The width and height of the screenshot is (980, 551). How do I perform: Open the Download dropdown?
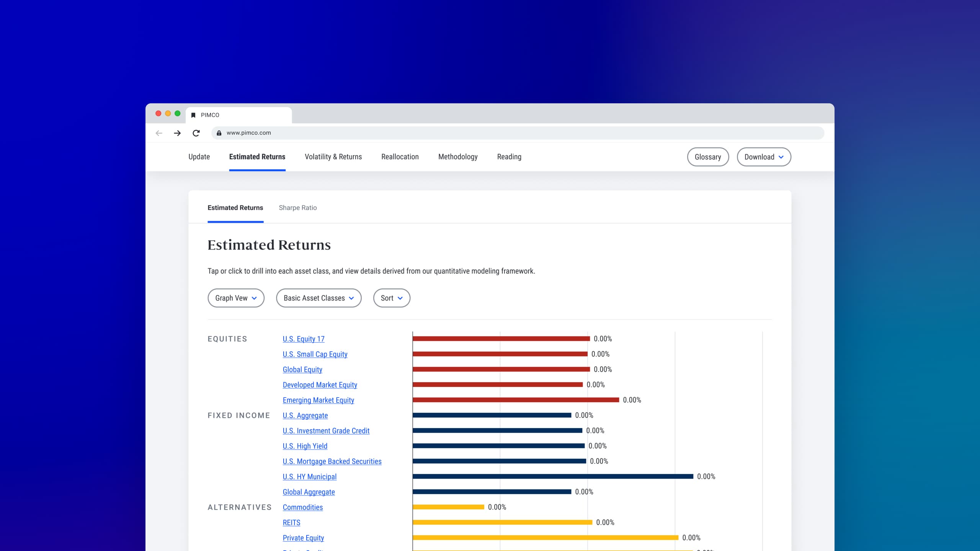coord(764,157)
